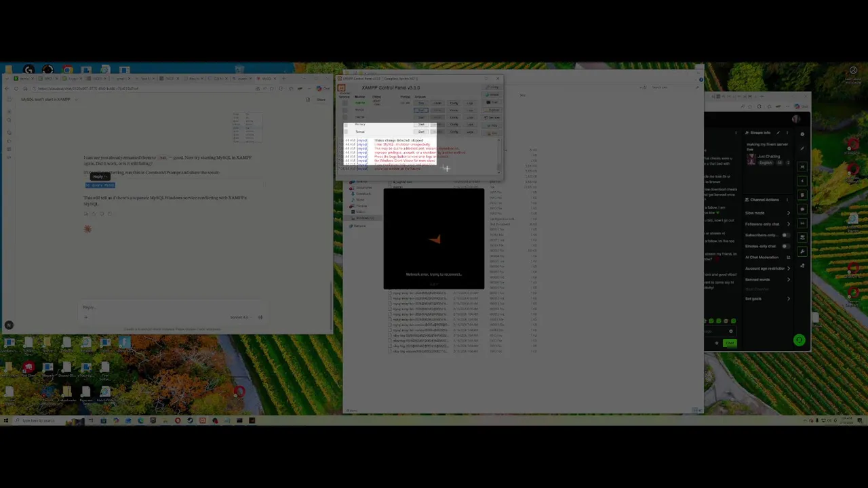This screenshot has width=868, height=488.
Task: Start the Tomcat module in XAMPP
Action: click(x=421, y=131)
